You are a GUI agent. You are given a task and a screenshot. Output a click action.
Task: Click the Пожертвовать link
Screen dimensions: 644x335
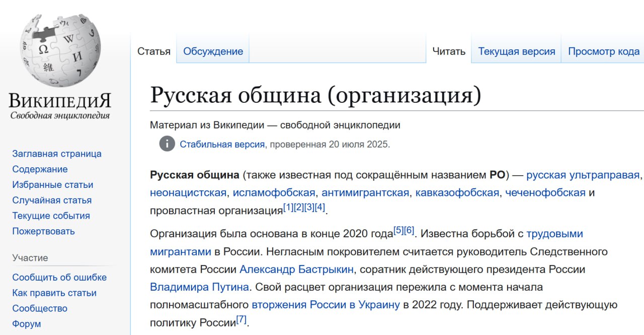[x=43, y=231]
